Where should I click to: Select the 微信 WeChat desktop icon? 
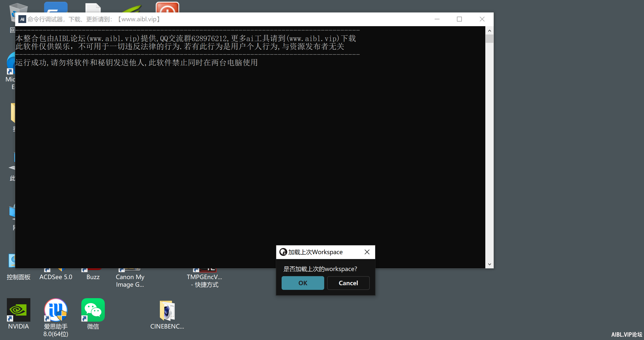[x=93, y=314]
